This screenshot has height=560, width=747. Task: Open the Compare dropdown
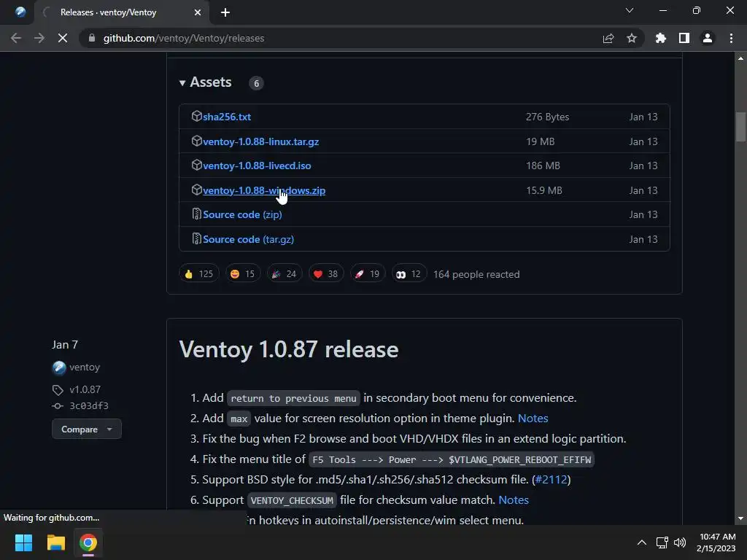87,429
